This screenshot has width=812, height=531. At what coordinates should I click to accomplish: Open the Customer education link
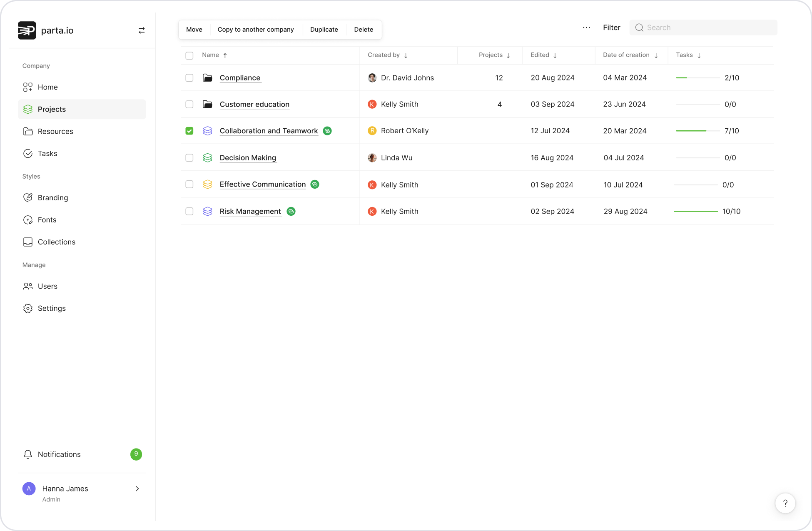click(x=254, y=105)
